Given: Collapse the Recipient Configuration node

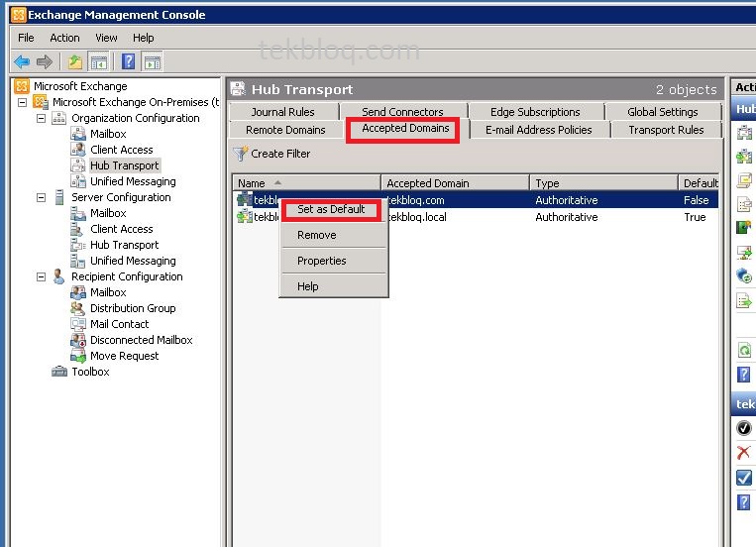Looking at the screenshot, I should tap(41, 276).
